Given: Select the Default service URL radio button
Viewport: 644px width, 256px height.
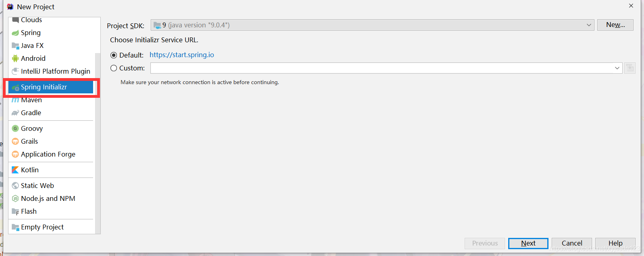Looking at the screenshot, I should (x=114, y=55).
